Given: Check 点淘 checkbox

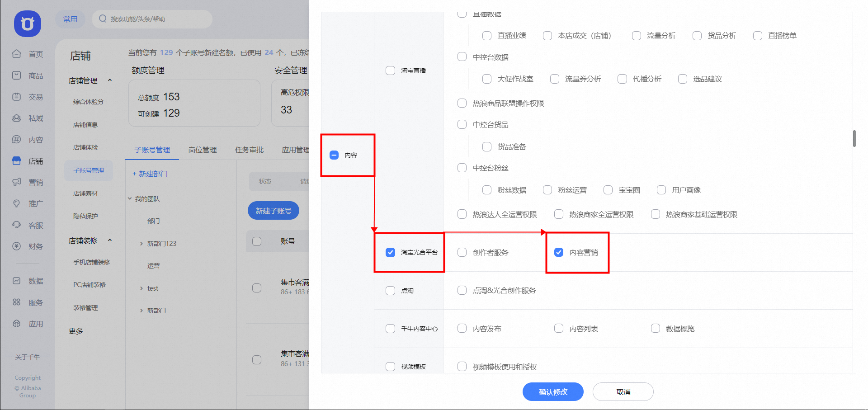Looking at the screenshot, I should (x=390, y=291).
